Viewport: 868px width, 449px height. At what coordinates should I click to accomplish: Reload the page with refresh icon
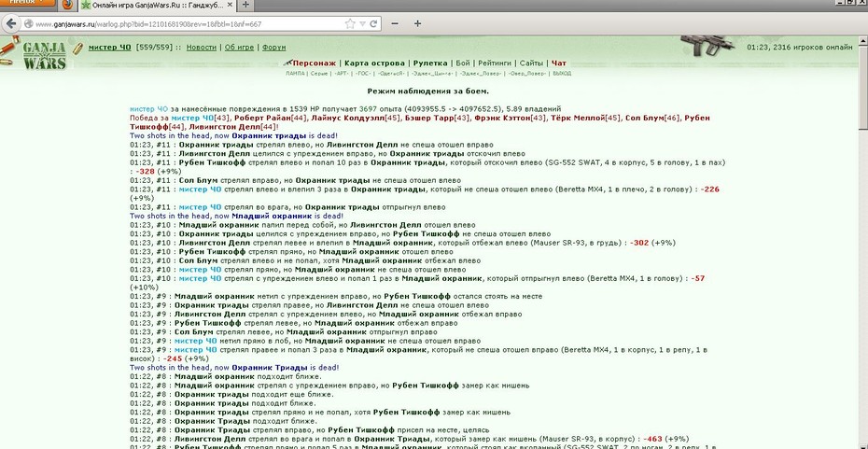373,24
